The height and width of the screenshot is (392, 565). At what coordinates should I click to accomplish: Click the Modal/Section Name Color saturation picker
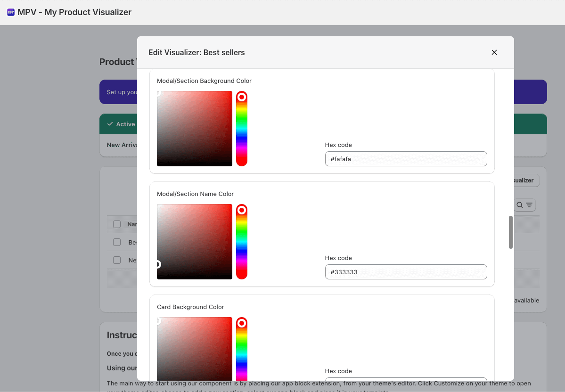[x=195, y=242]
